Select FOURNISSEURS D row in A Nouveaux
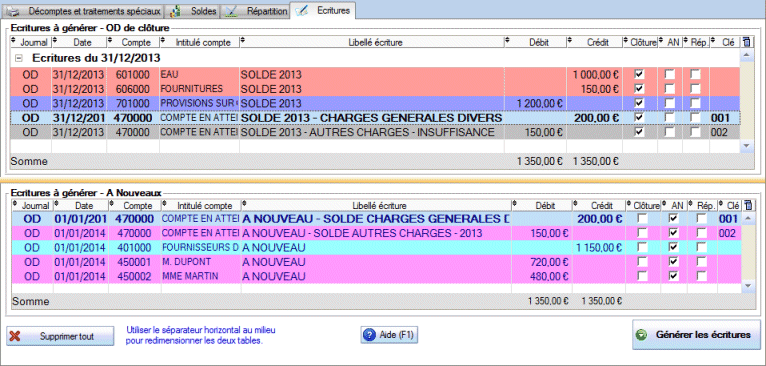Viewport: 766px width, 366px height. coord(376,247)
